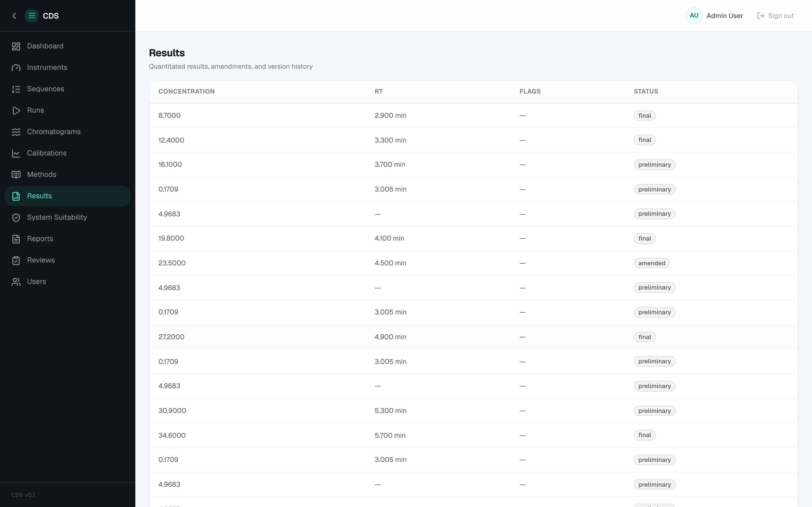Open Chromatograms via its wave icon

pyautogui.click(x=16, y=132)
